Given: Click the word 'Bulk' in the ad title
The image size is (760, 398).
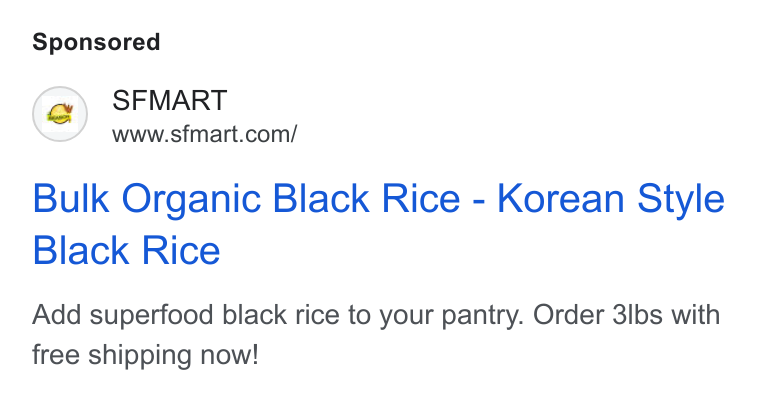Looking at the screenshot, I should coord(71,198).
